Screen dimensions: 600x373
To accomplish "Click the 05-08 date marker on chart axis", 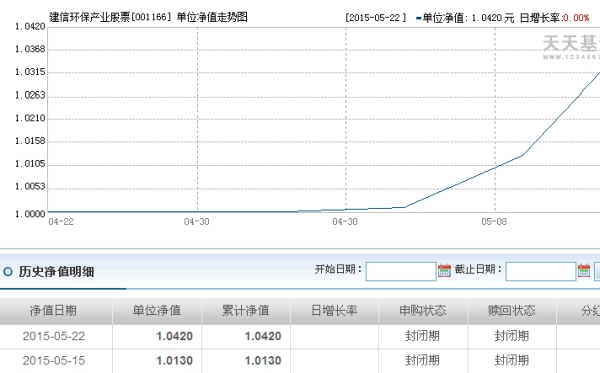I will tap(494, 222).
